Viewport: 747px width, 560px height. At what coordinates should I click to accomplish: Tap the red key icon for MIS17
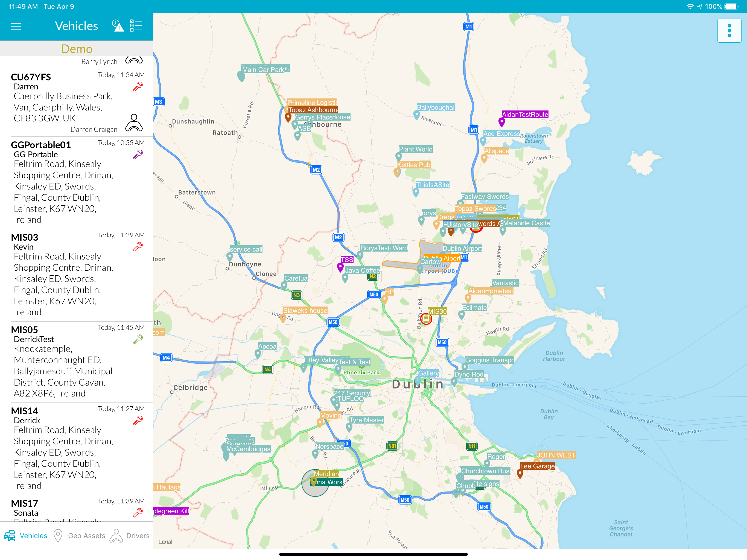coord(138,513)
